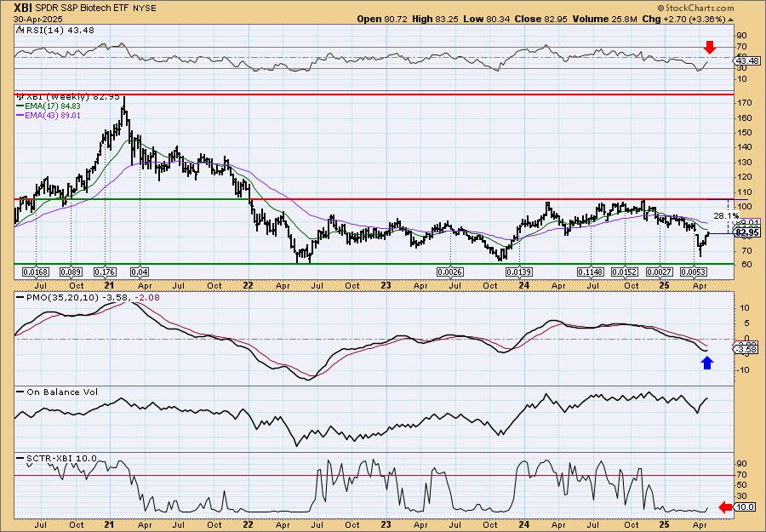This screenshot has height=532, width=766.
Task: Click the year 23 label on upper time axis
Action: coord(386,285)
